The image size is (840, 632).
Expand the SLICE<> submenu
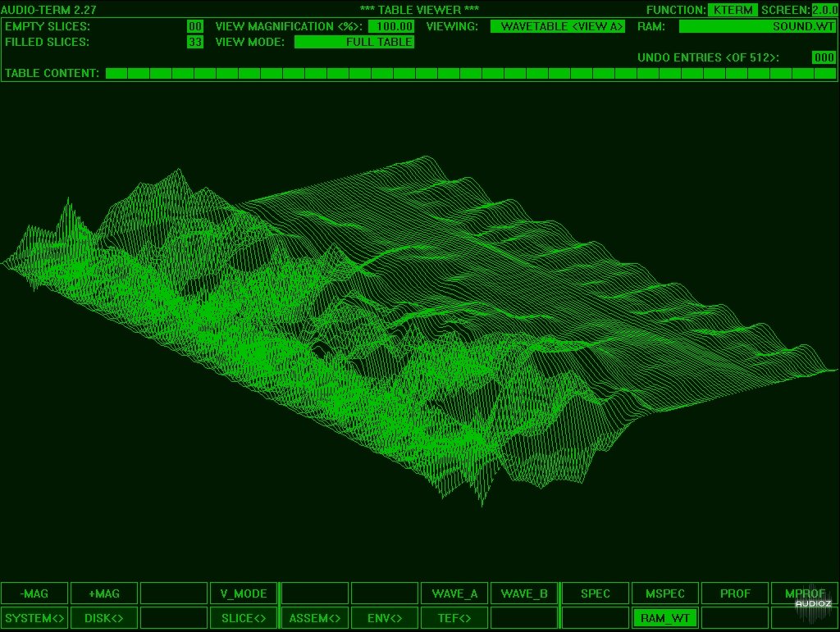244,618
